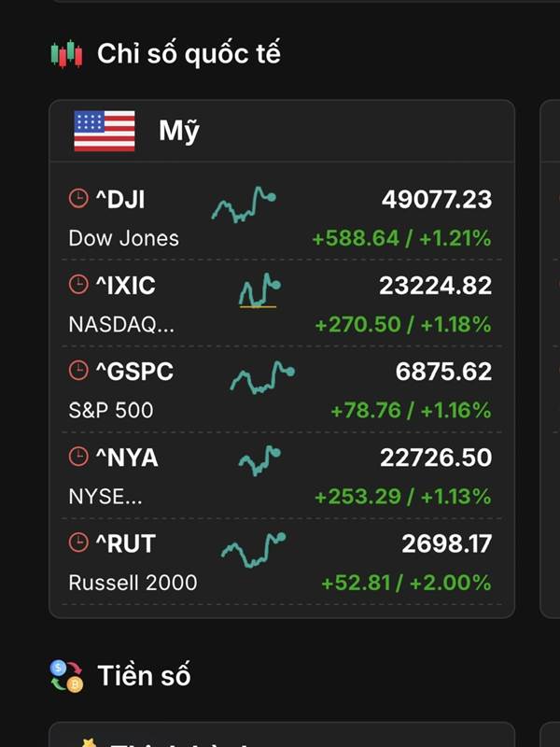The height and width of the screenshot is (747, 560).
Task: Click the clock icon beside ^NYA
Action: [x=78, y=457]
